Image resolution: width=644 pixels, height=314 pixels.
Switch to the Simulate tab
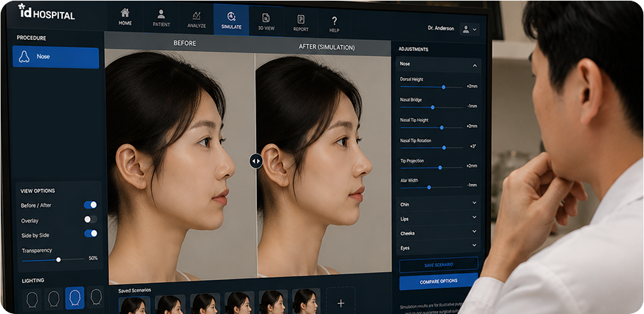click(231, 19)
